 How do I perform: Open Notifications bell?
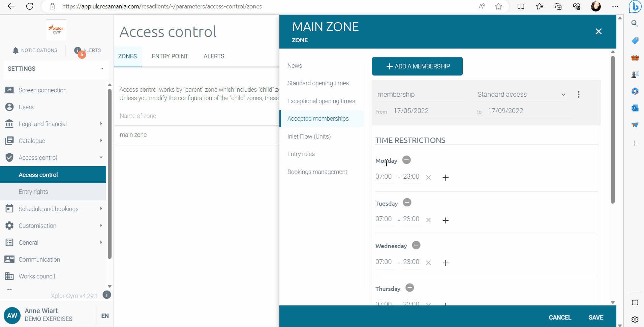(16, 51)
